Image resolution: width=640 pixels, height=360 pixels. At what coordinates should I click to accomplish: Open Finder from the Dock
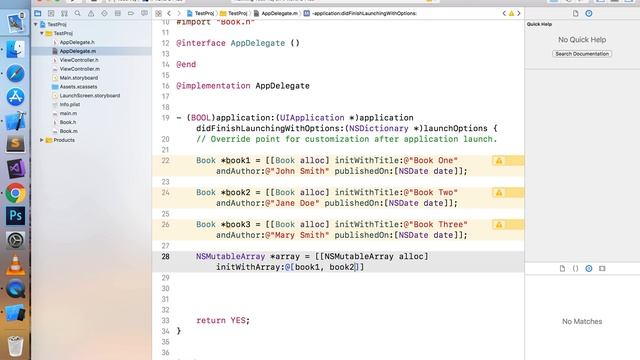click(16, 49)
